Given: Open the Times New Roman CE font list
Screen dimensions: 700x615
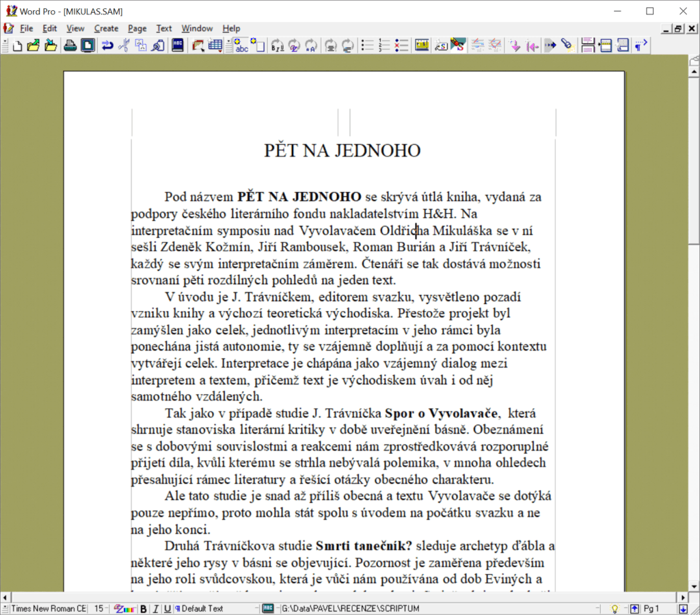Looking at the screenshot, I should click(49, 609).
